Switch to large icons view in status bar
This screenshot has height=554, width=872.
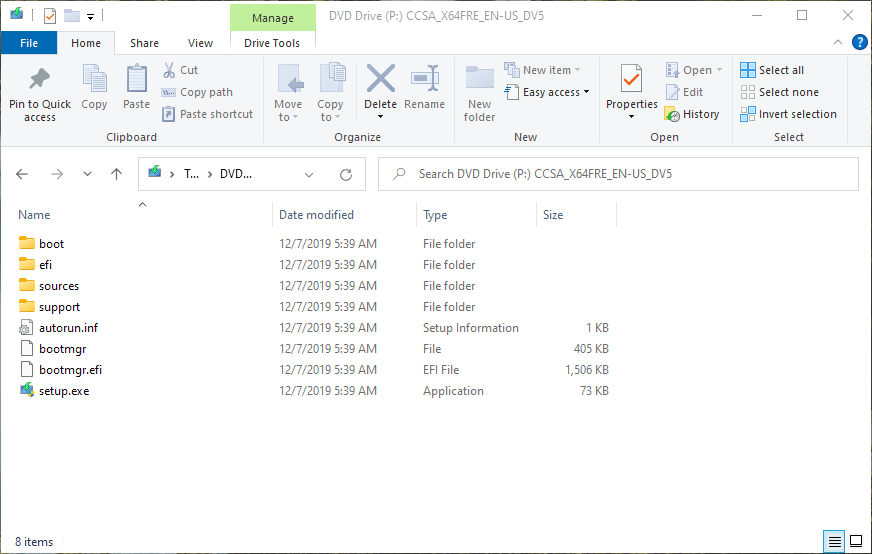point(855,541)
